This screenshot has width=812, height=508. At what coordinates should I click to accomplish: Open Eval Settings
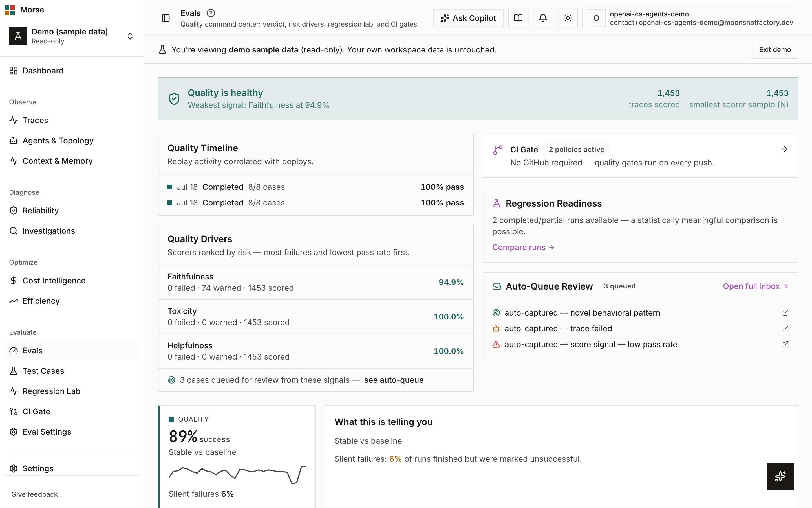[72, 432]
